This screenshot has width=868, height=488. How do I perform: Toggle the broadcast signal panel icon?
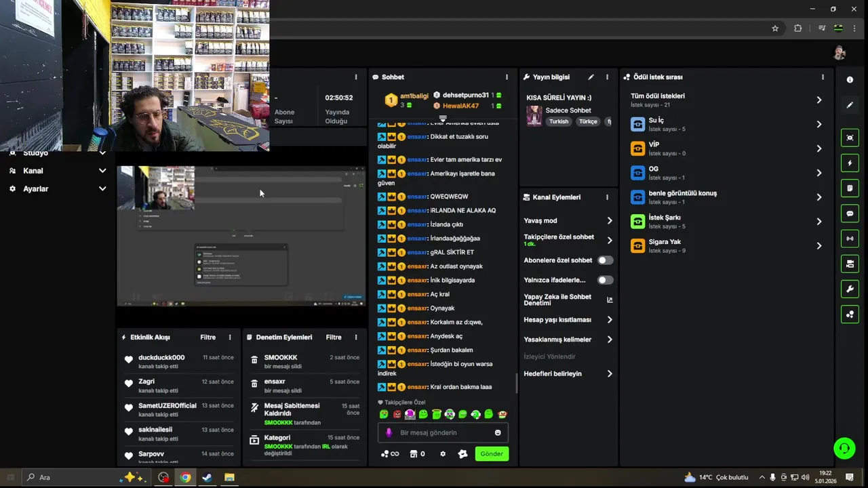[850, 239]
